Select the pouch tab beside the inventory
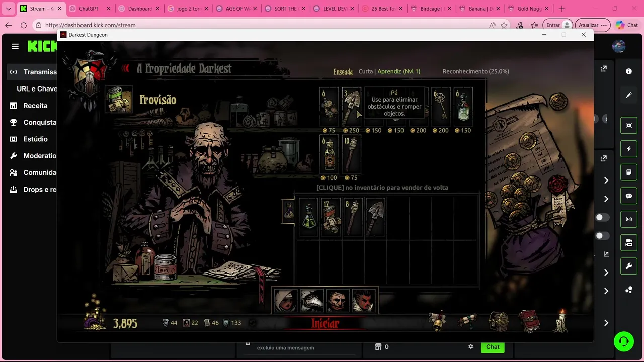644x362 pixels. (289, 211)
